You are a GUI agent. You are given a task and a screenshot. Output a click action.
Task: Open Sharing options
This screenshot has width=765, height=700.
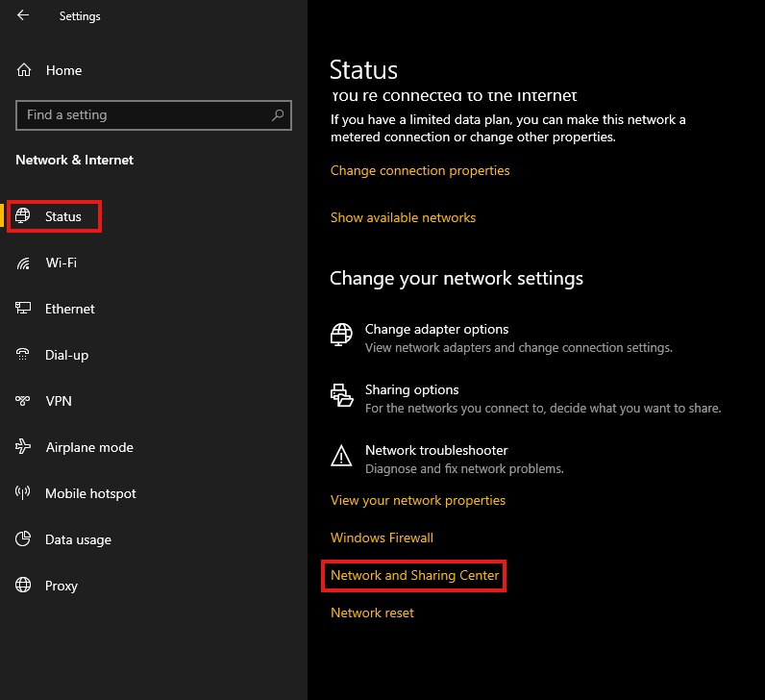tap(411, 390)
